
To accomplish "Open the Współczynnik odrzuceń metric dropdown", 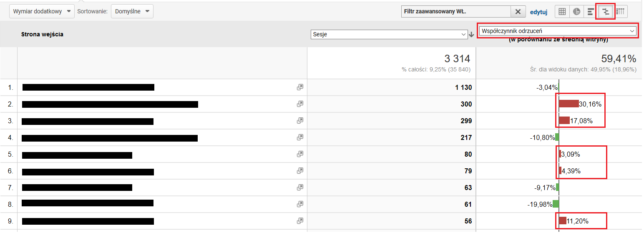I will (x=558, y=30).
